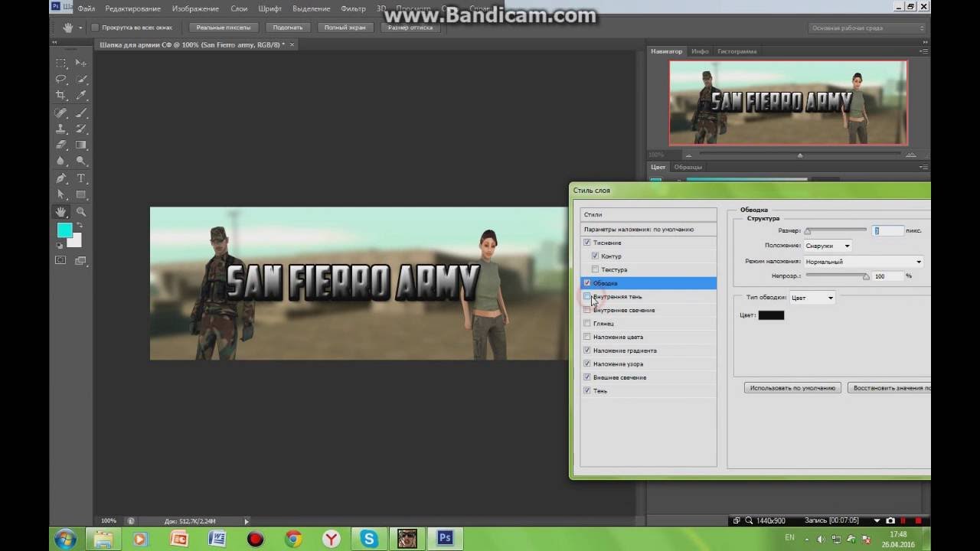Select the Dodge tool
The height and width of the screenshot is (551, 980).
81,161
